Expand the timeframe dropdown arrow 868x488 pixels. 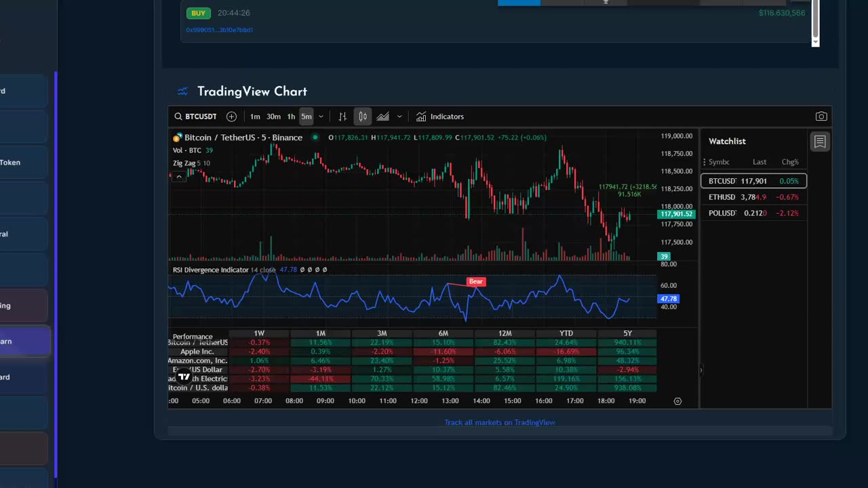(321, 117)
